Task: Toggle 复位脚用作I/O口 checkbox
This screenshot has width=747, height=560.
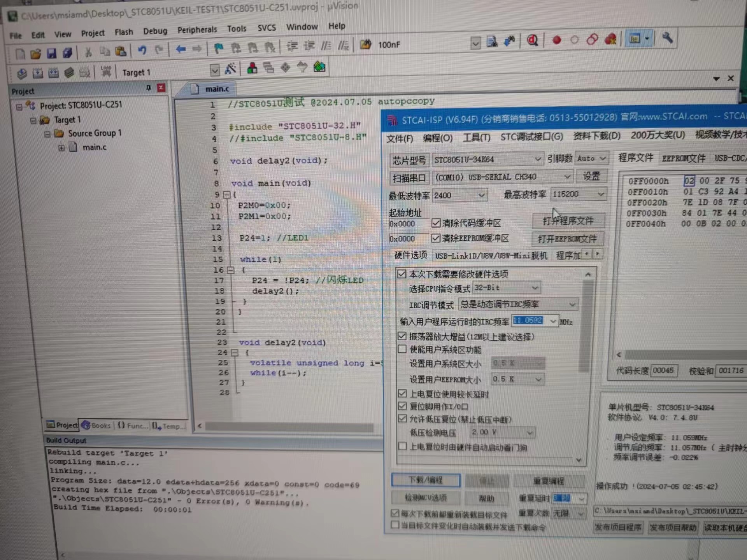Action: tap(402, 406)
